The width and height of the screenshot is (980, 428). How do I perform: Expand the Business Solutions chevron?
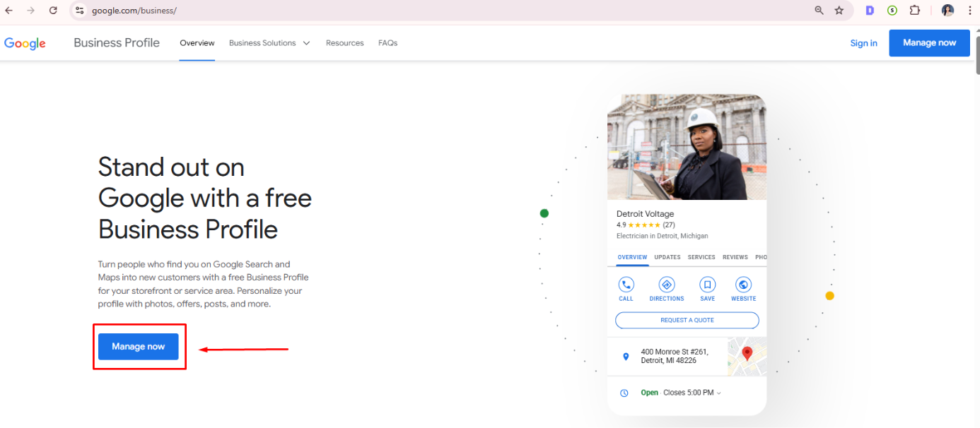[x=306, y=43]
